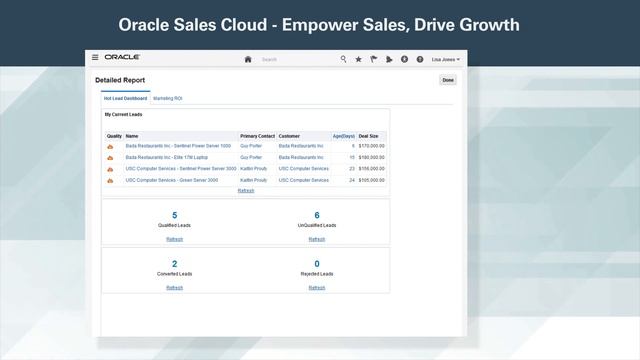The height and width of the screenshot is (360, 640).
Task: Open USC Computer Services customer in Green Server row
Action: click(304, 180)
